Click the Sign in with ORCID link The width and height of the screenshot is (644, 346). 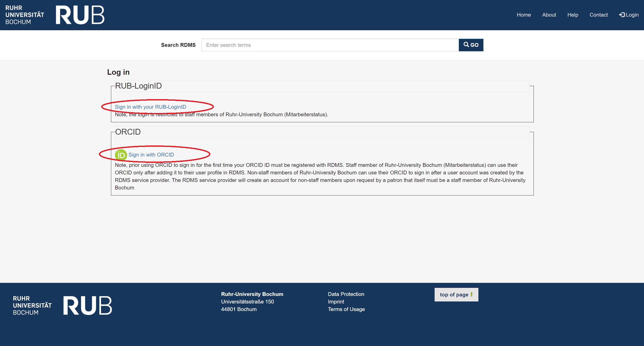click(151, 155)
